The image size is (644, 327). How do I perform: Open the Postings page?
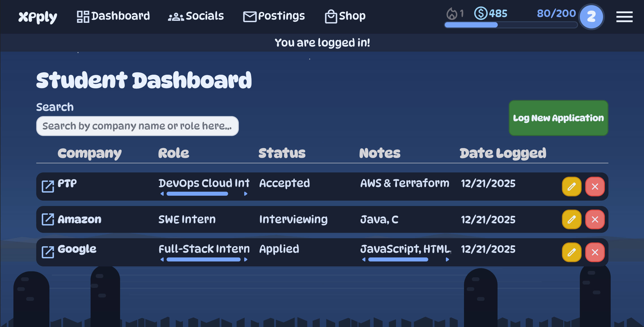(274, 16)
